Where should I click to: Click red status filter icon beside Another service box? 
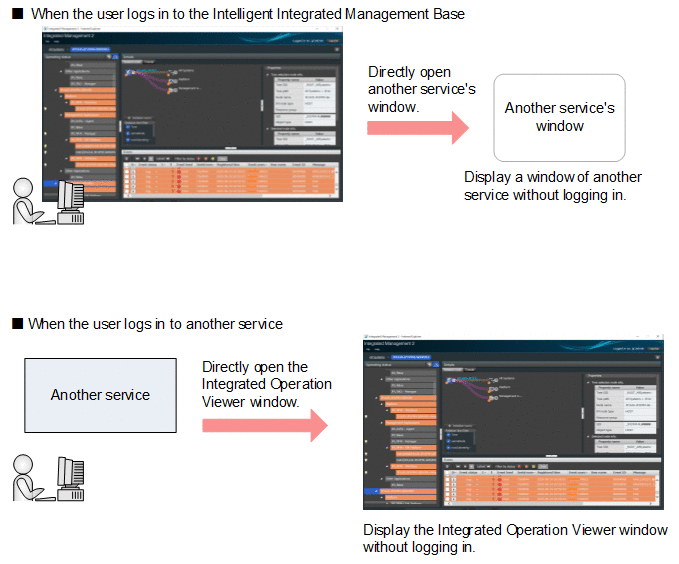[x=520, y=467]
